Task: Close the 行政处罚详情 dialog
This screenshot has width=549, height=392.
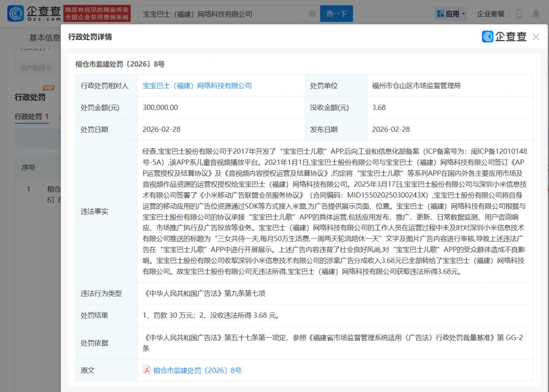Action: point(536,37)
